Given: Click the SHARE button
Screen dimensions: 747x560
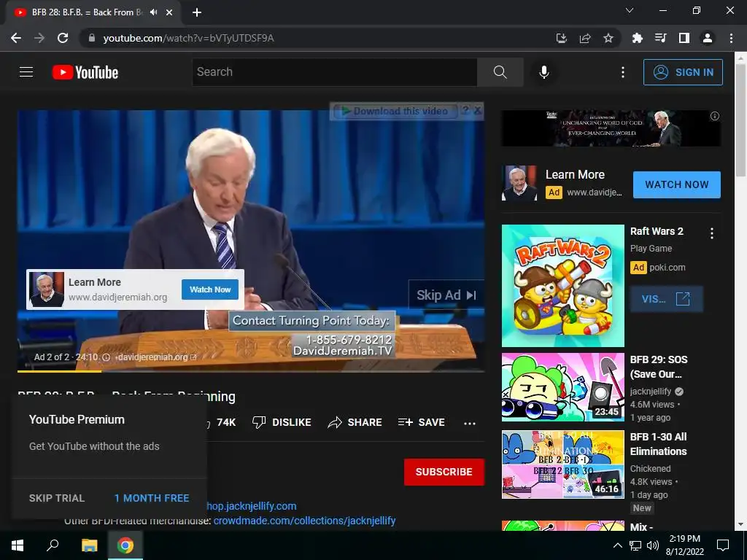Looking at the screenshot, I should click(355, 422).
